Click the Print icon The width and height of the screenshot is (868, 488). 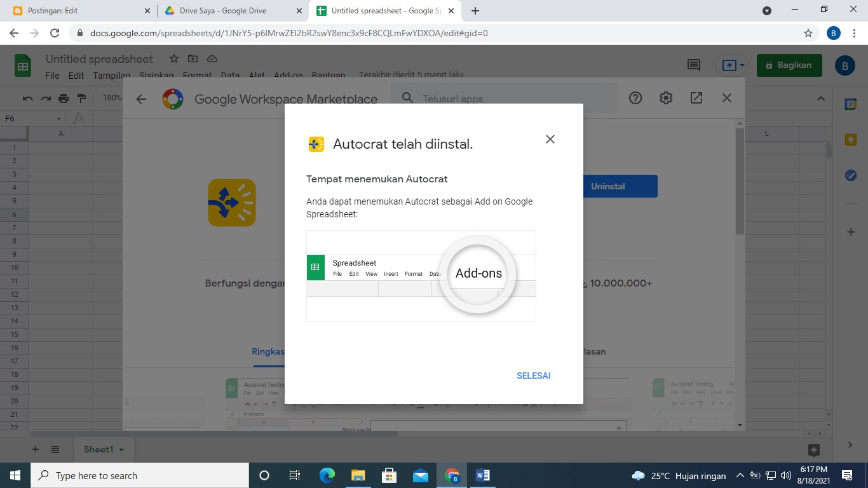(x=63, y=98)
